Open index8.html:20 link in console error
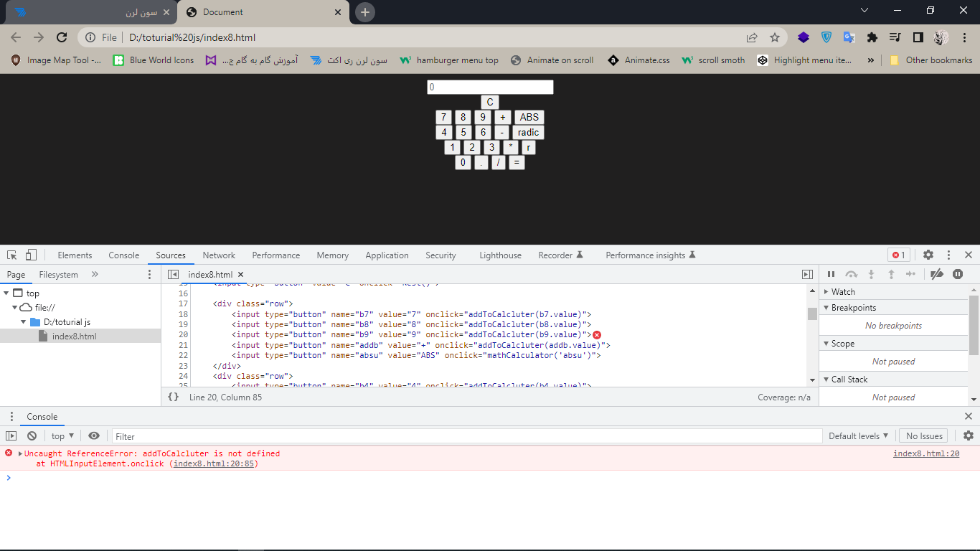 click(926, 453)
